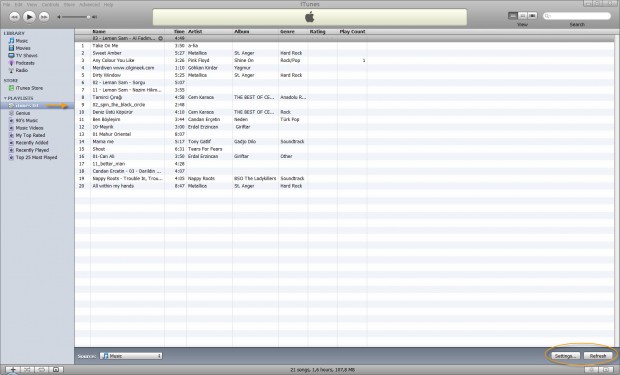
Task: Open the Controls menu
Action: point(50,4)
